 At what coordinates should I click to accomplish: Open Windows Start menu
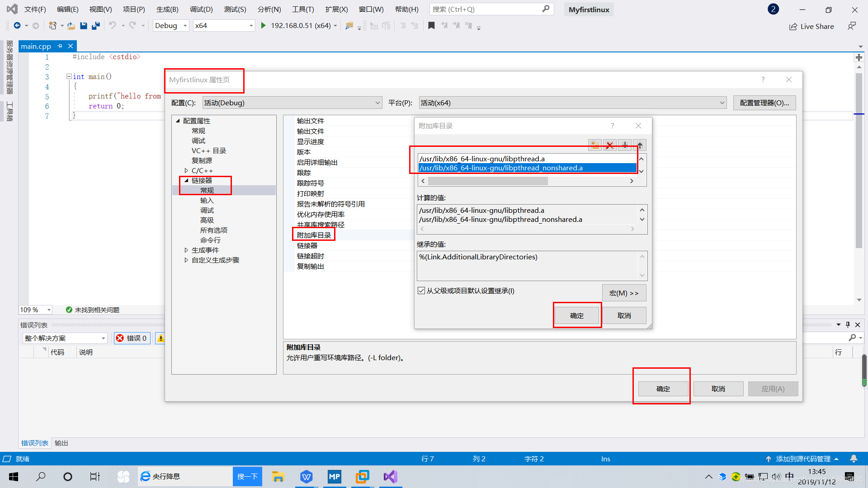14,477
